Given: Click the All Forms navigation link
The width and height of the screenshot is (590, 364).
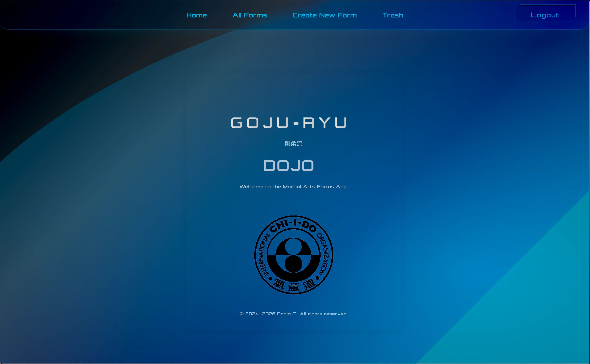Looking at the screenshot, I should [250, 15].
